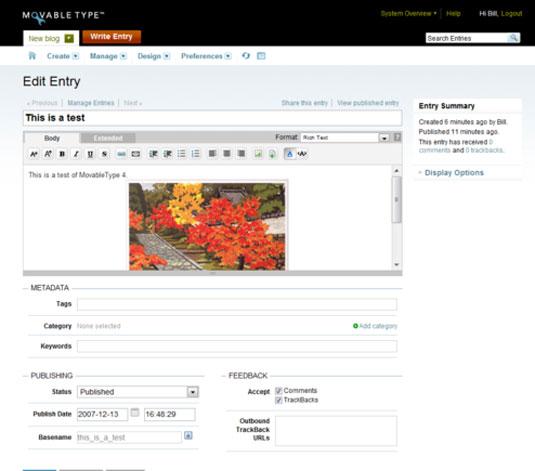This screenshot has width=535, height=471.
Task: Uncheck Accept TrackBacks checkbox
Action: [278, 400]
